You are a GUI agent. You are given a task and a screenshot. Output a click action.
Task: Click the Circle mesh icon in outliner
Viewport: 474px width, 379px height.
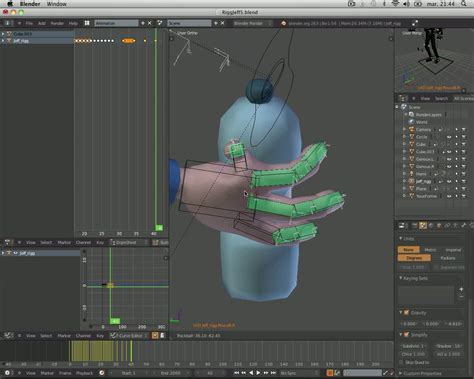[412, 137]
